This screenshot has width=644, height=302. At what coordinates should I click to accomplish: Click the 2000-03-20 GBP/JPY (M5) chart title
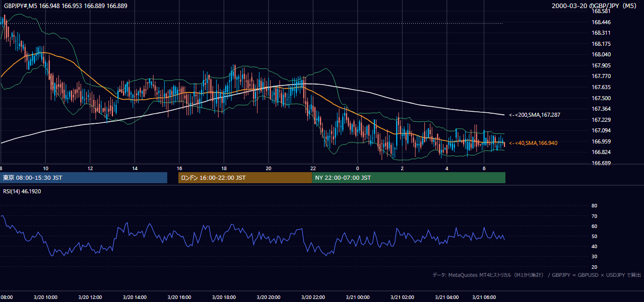coord(595,6)
